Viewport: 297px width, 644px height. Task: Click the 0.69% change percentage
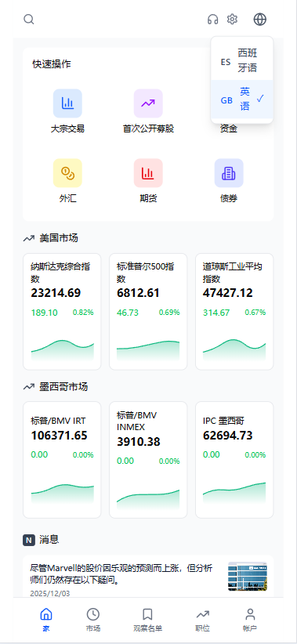(x=169, y=313)
